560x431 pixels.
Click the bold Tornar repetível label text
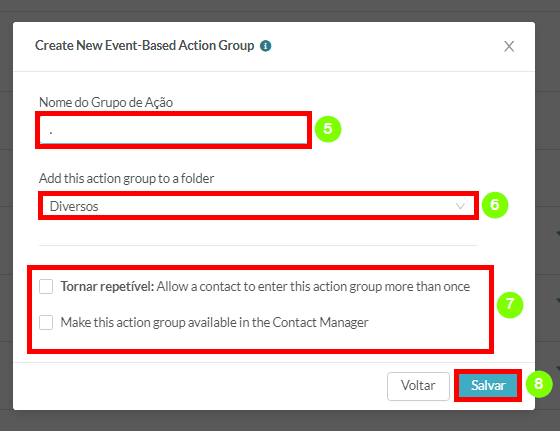pos(107,286)
